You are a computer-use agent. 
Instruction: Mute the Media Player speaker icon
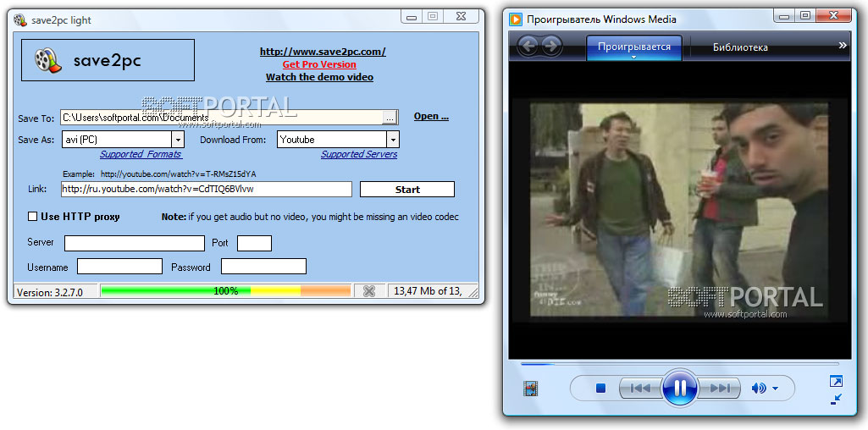pyautogui.click(x=759, y=389)
